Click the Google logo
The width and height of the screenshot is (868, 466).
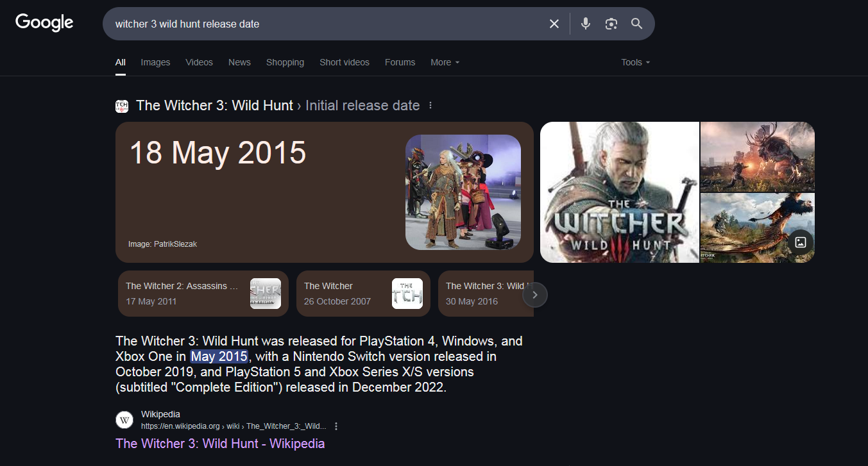(44, 23)
